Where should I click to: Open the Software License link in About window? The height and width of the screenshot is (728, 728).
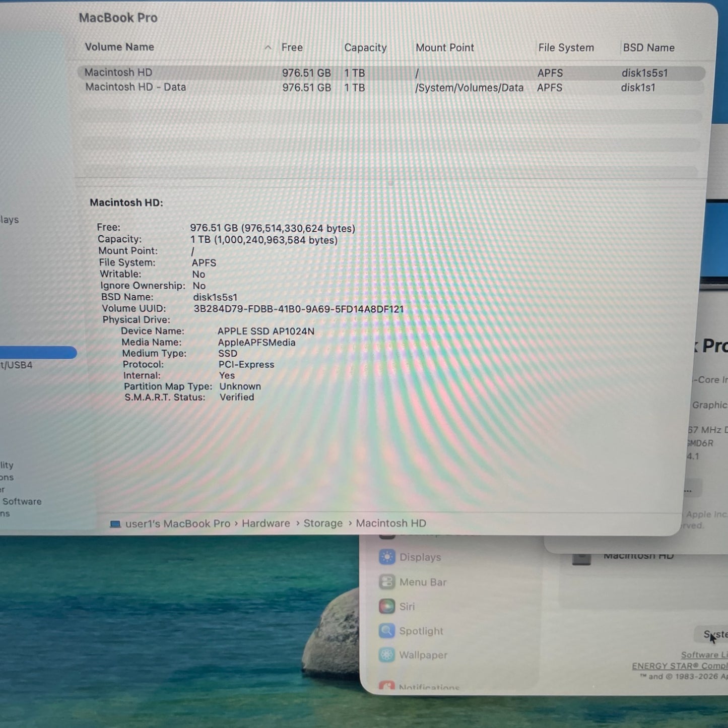pyautogui.click(x=704, y=655)
